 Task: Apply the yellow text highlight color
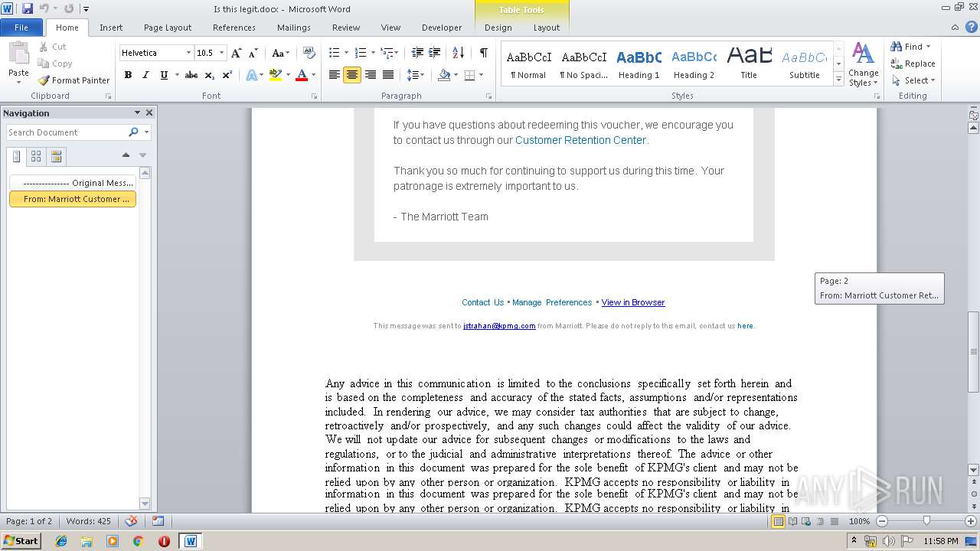coord(276,75)
